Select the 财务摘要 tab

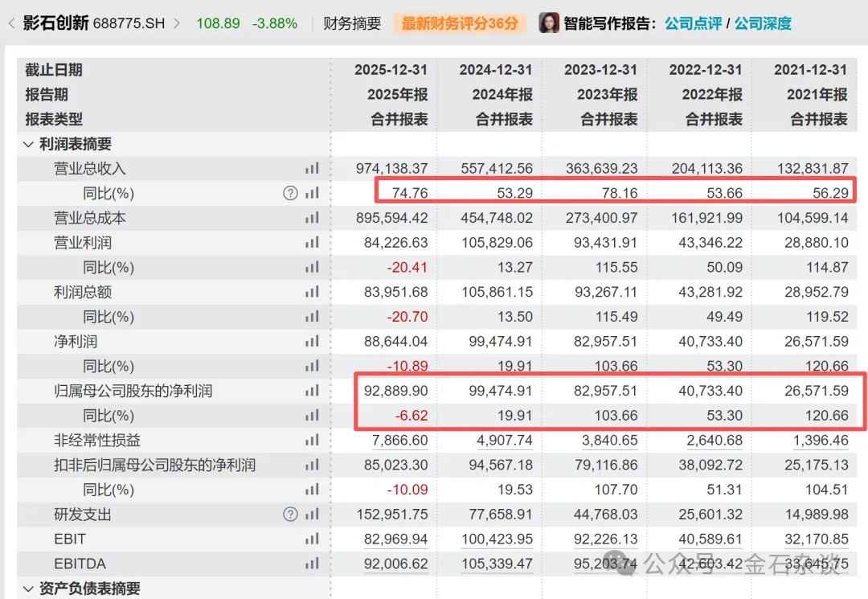coord(352,23)
